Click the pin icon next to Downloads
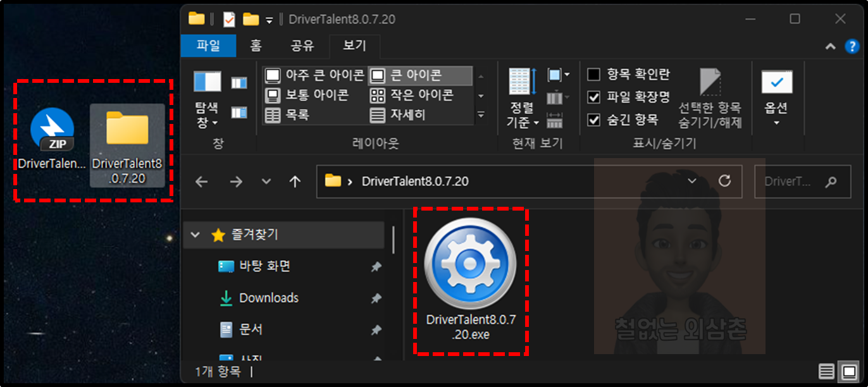This screenshot has width=868, height=387. click(376, 298)
